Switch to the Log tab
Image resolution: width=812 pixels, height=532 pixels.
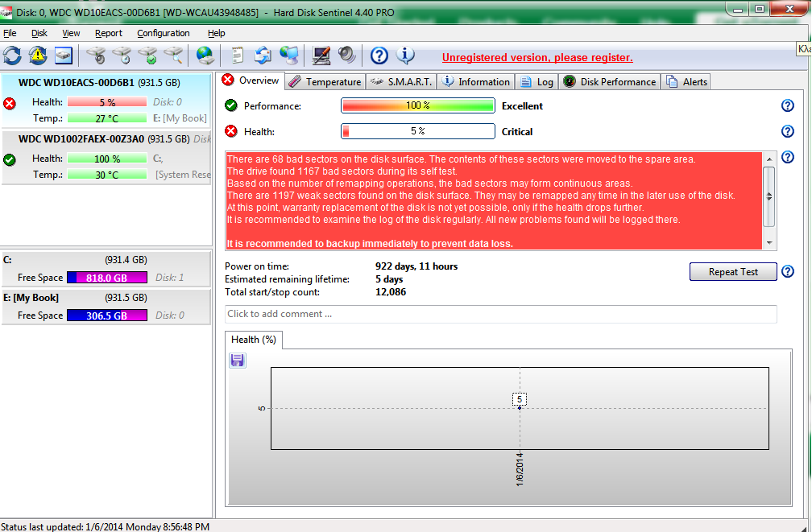(536, 82)
